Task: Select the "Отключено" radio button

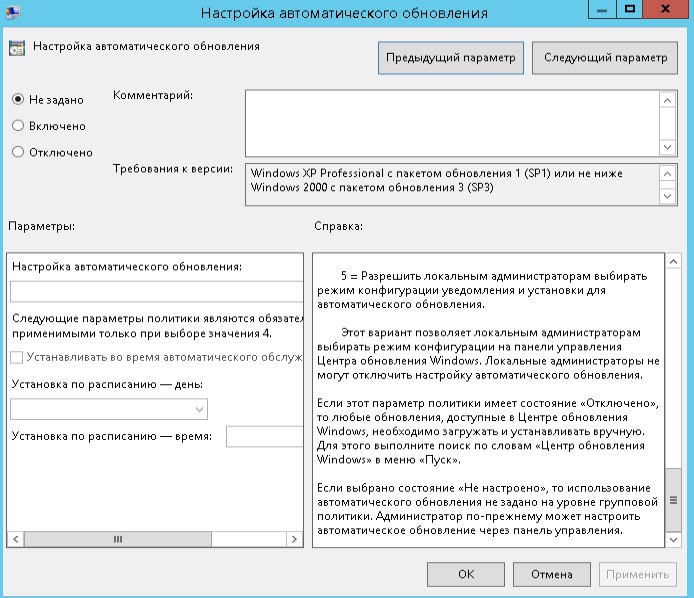Action: 18,152
